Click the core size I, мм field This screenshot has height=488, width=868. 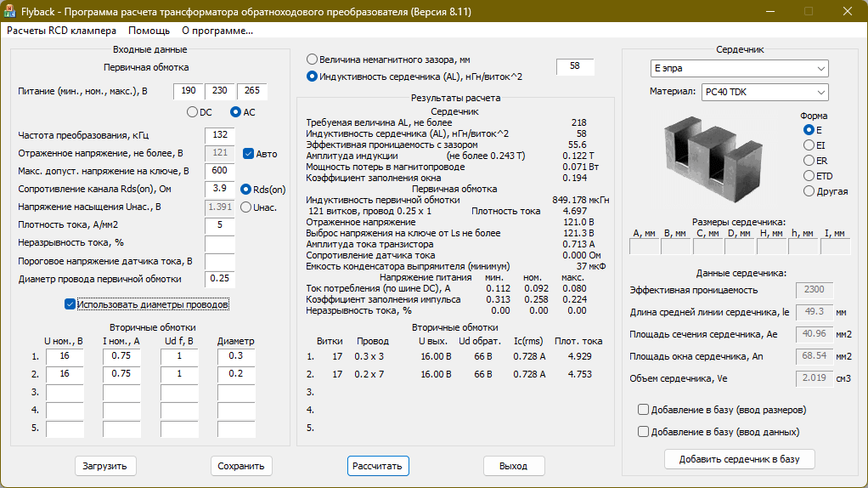835,247
